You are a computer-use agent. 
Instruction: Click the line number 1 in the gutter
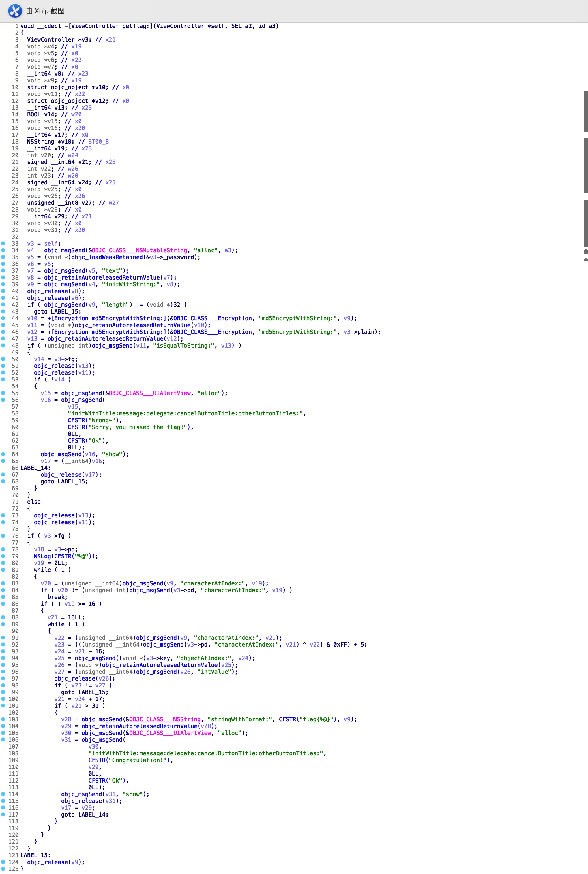(x=16, y=26)
